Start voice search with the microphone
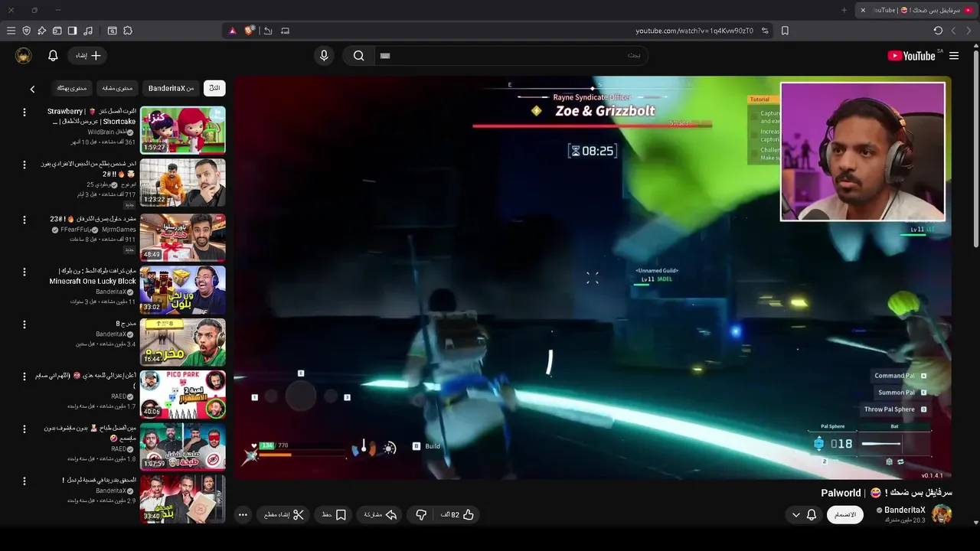Screen dimensions: 980x551 (x=324, y=55)
